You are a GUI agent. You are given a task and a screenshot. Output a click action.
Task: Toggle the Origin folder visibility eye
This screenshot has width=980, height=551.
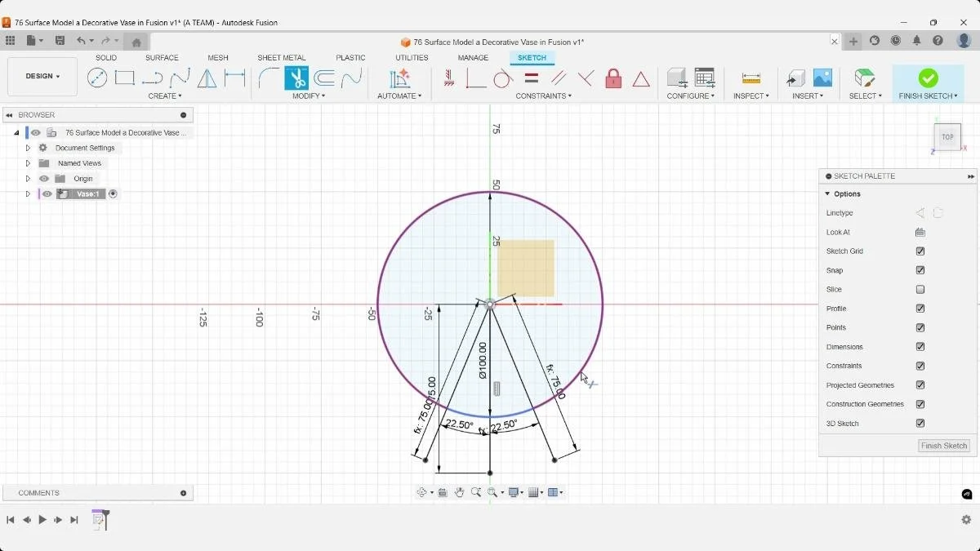[x=44, y=179]
